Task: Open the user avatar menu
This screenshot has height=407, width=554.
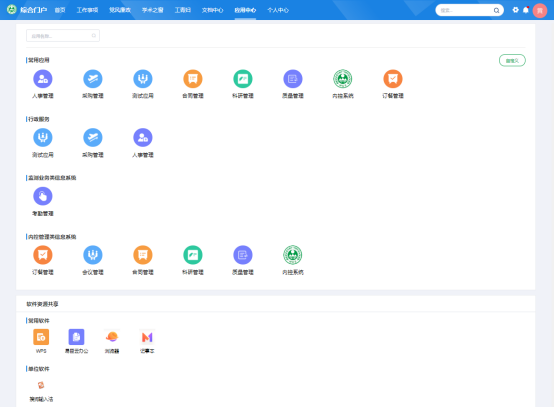Action: tap(540, 10)
